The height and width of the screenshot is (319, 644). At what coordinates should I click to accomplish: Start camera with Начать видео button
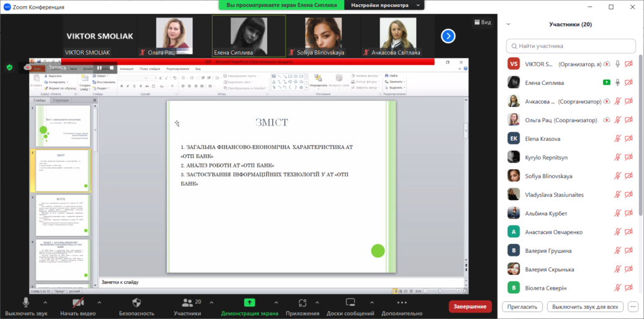[x=78, y=306]
